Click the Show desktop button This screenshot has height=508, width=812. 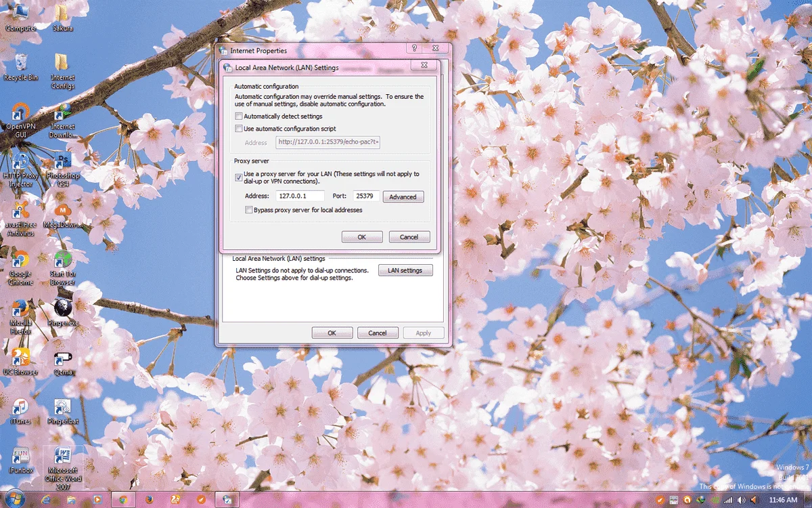807,500
